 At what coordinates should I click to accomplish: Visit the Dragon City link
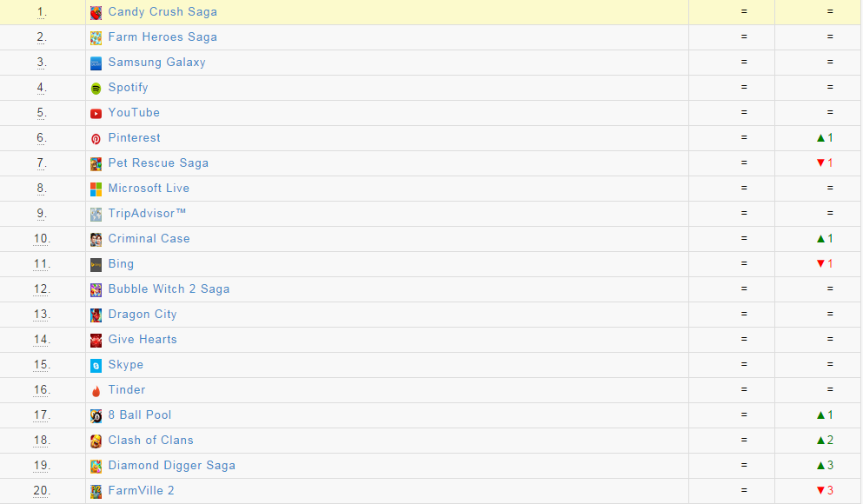(143, 315)
